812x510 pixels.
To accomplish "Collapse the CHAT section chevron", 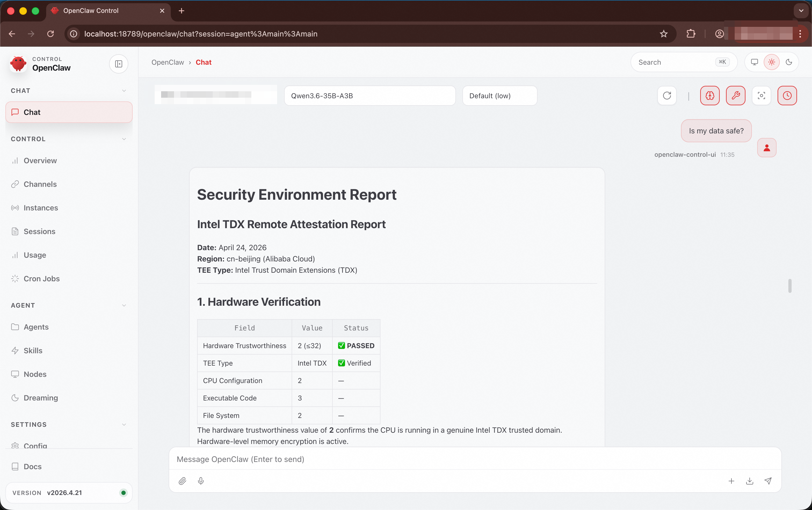I will click(x=124, y=91).
